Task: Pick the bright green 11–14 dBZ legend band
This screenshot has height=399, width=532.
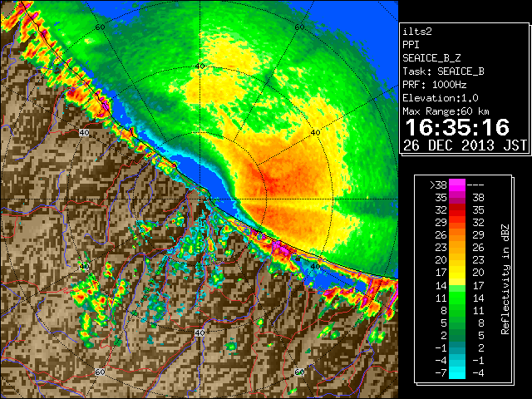Action: [457, 298]
